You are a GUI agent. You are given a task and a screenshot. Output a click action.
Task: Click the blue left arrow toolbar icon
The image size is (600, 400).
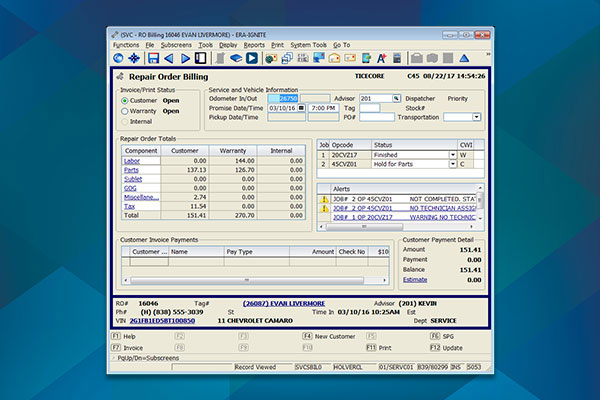[166, 58]
